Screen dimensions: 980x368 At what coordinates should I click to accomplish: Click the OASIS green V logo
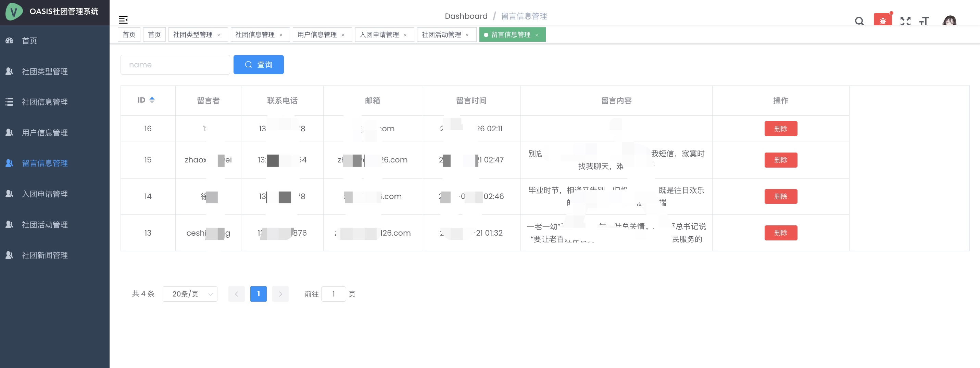point(14,12)
